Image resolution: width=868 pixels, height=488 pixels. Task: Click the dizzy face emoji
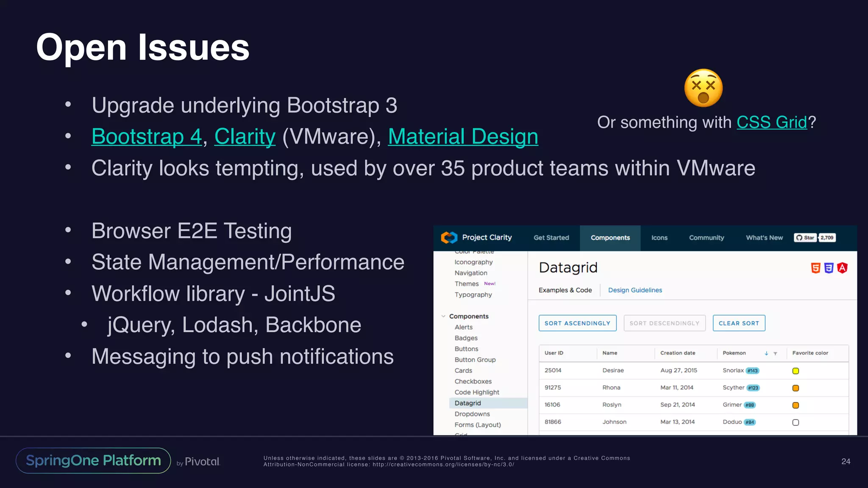(x=703, y=88)
